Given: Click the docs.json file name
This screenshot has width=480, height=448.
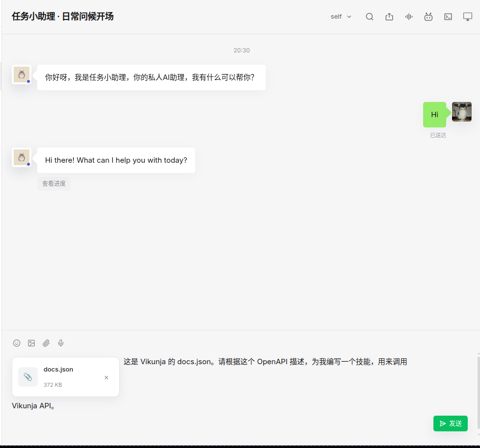Looking at the screenshot, I should (58, 370).
